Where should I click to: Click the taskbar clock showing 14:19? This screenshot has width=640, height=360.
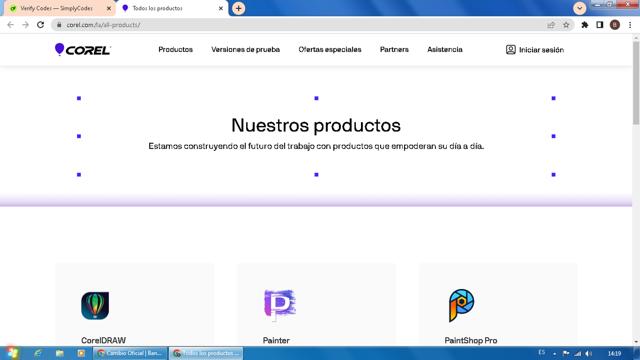click(x=614, y=353)
